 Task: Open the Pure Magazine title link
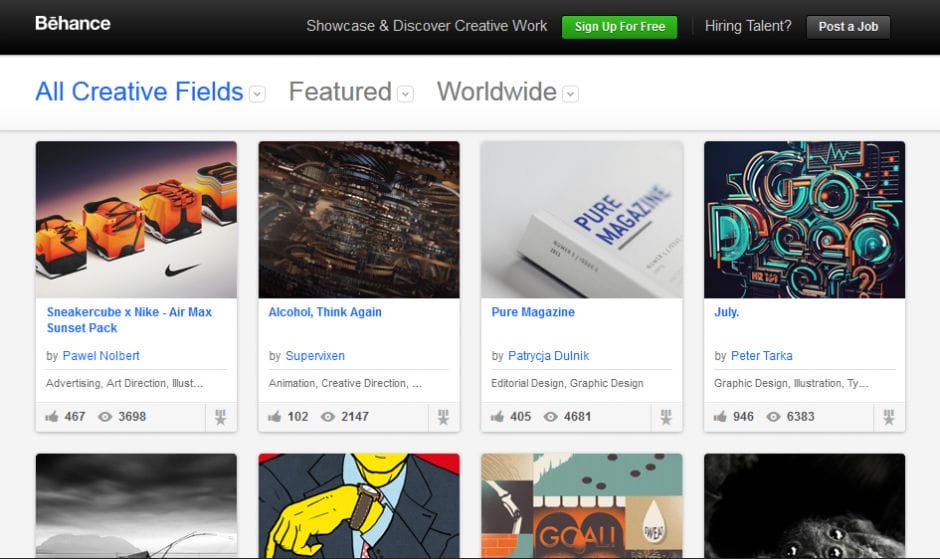pyautogui.click(x=533, y=312)
